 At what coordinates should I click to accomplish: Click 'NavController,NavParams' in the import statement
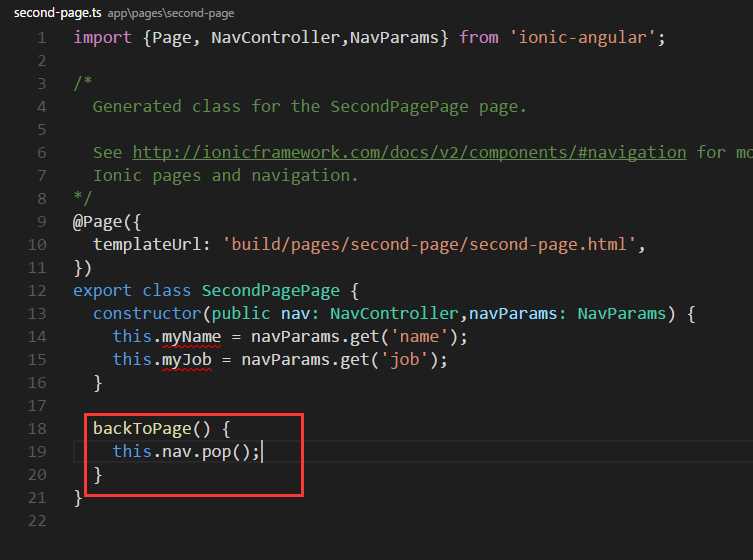(325, 37)
